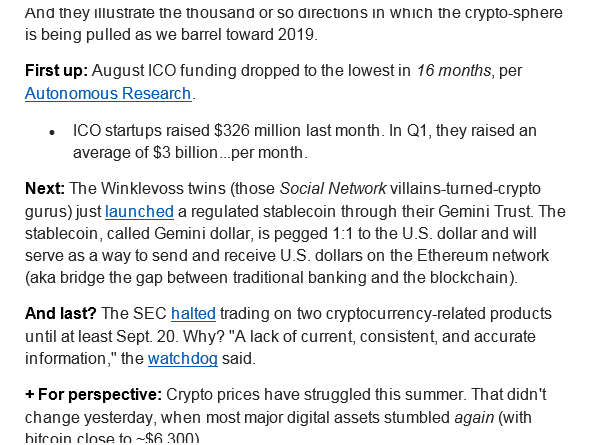Click the bold "Next:" label

pyautogui.click(x=45, y=189)
